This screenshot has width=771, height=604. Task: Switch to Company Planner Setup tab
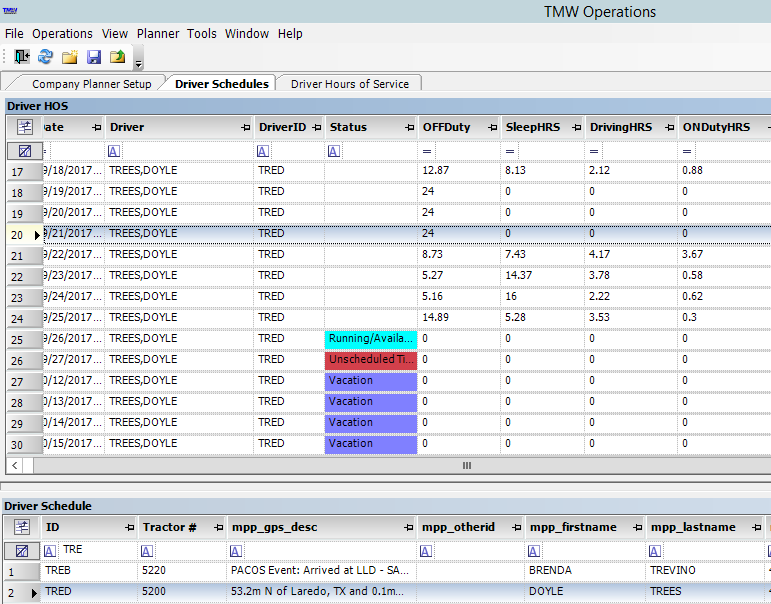[91, 84]
